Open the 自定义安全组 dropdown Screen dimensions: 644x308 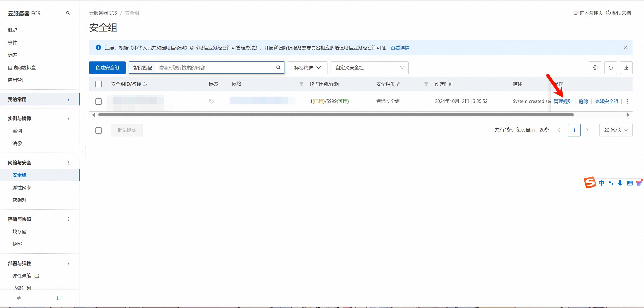pos(369,68)
